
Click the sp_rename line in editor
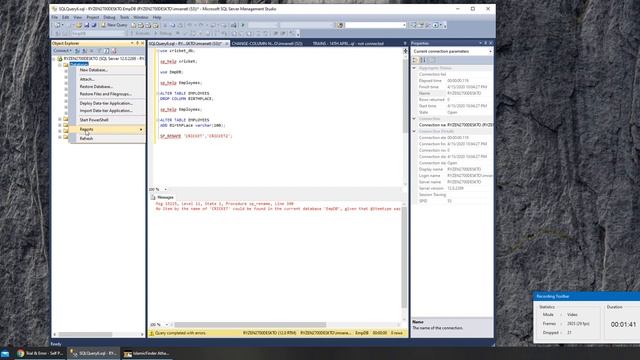pyautogui.click(x=196, y=136)
